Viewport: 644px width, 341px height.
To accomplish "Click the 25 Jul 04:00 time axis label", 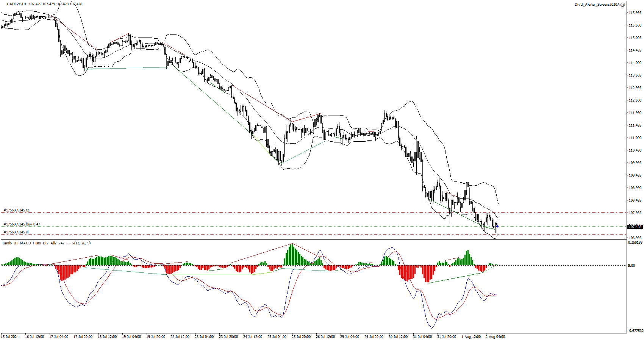I will (x=277, y=336).
